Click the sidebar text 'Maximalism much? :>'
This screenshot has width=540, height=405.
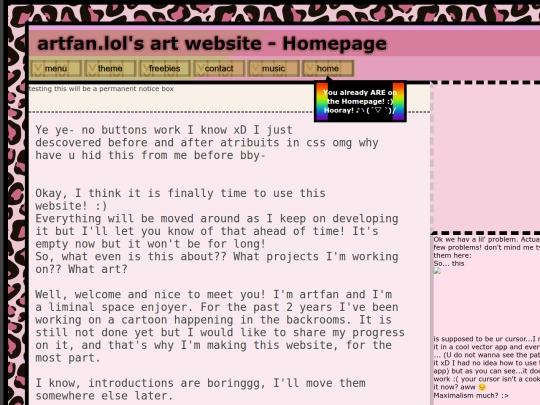(471, 395)
